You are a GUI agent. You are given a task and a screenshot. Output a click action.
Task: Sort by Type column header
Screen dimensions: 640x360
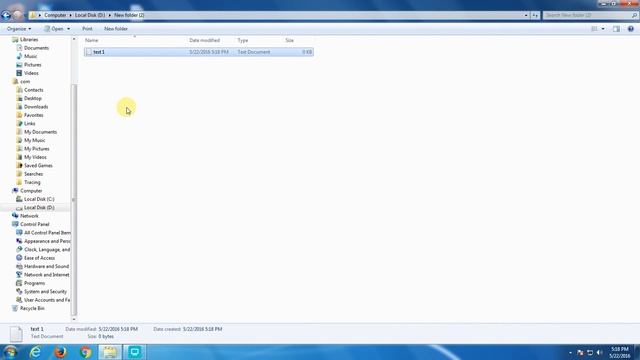[243, 40]
